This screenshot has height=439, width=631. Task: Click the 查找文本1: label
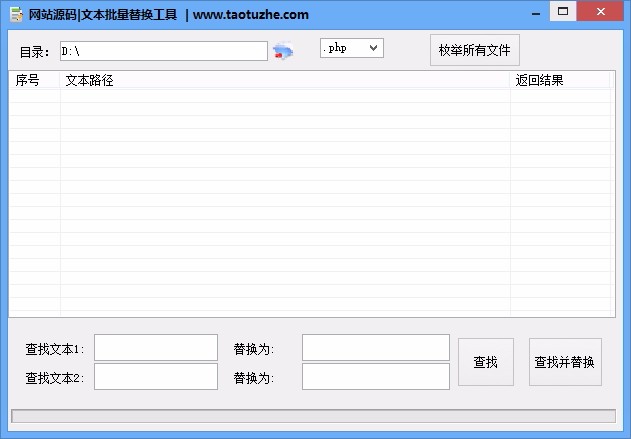tap(55, 349)
